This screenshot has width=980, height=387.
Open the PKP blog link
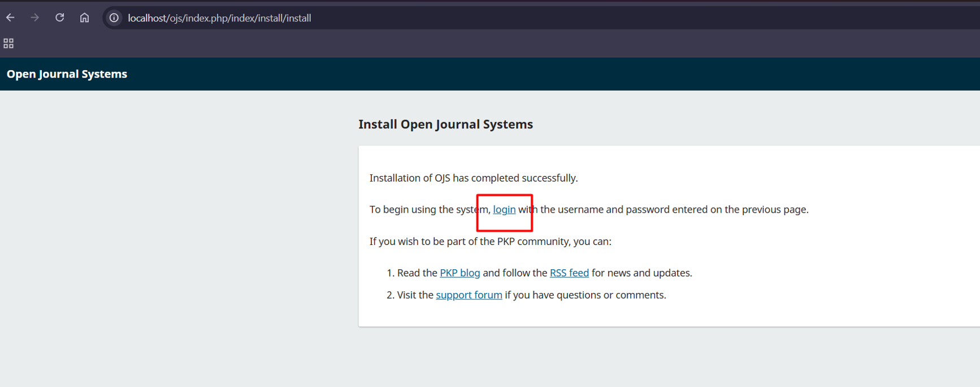(459, 273)
